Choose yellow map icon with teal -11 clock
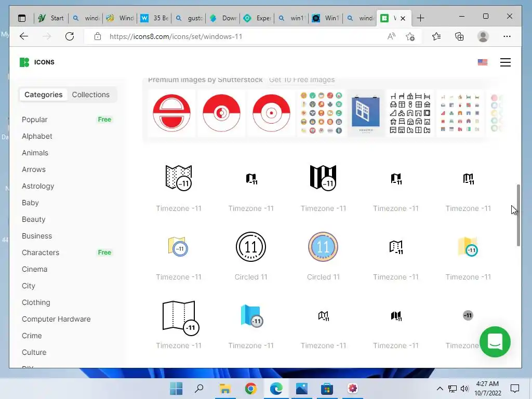This screenshot has height=399, width=532. pyautogui.click(x=468, y=247)
